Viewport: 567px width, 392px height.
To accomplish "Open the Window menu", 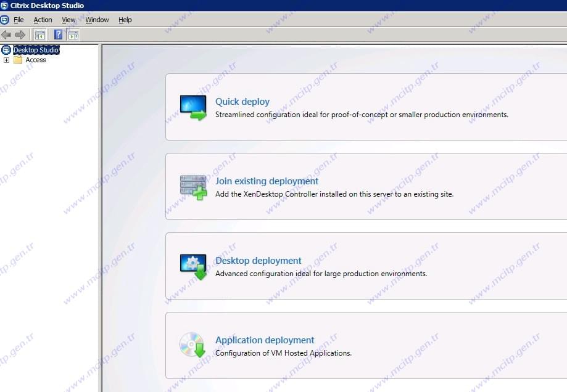I will tap(97, 20).
